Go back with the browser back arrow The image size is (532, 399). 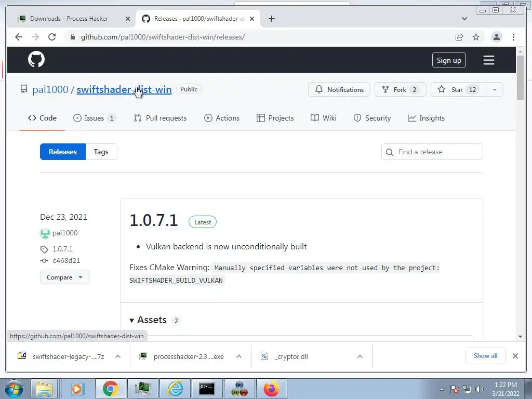click(19, 37)
